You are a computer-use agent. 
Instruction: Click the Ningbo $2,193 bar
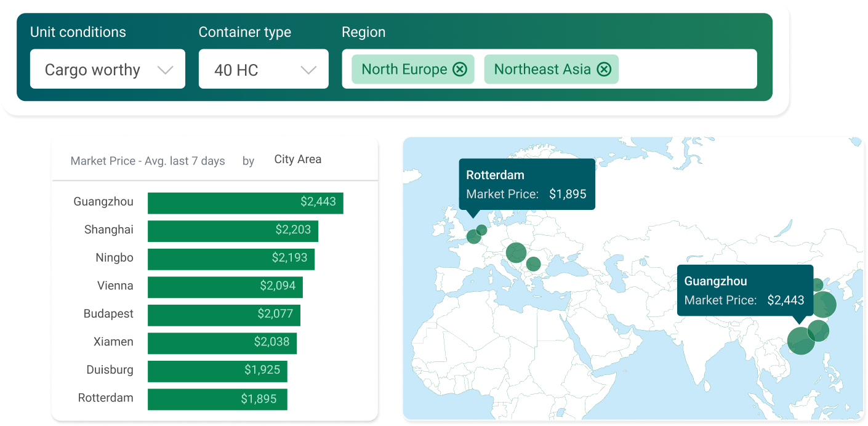231,259
